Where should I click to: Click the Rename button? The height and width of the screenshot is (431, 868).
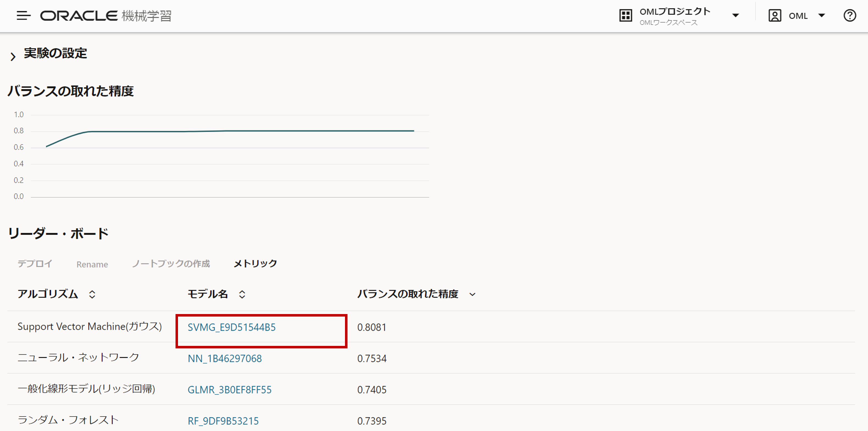point(92,264)
